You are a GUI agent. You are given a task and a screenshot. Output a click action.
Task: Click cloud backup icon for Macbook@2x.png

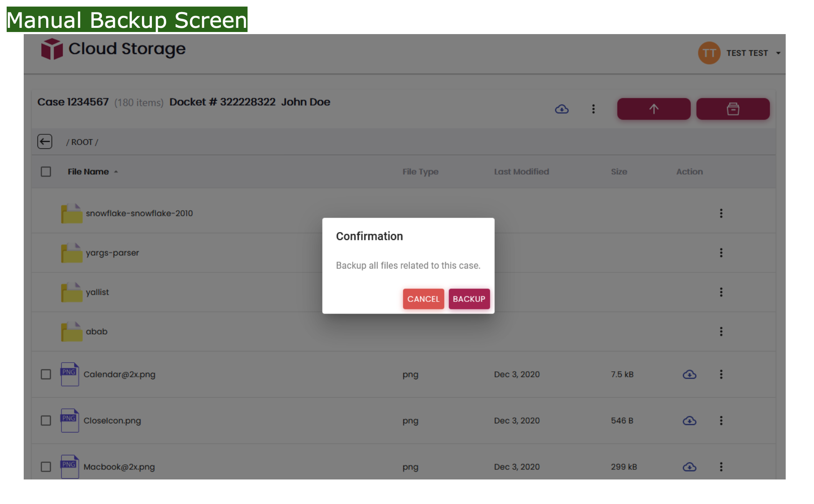pyautogui.click(x=690, y=467)
